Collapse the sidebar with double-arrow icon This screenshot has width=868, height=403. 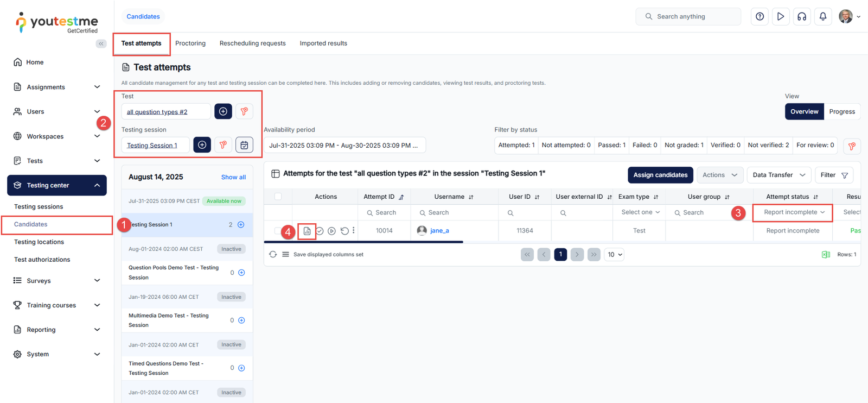101,43
